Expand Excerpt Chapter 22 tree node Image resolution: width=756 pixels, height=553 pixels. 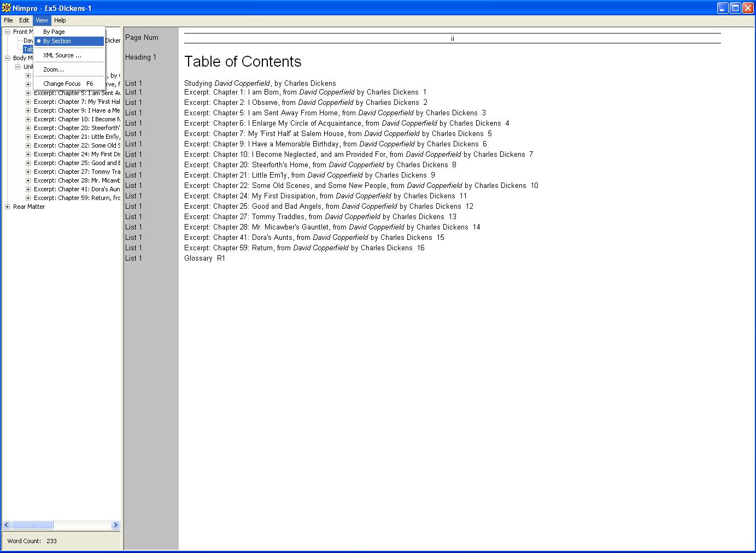(28, 145)
